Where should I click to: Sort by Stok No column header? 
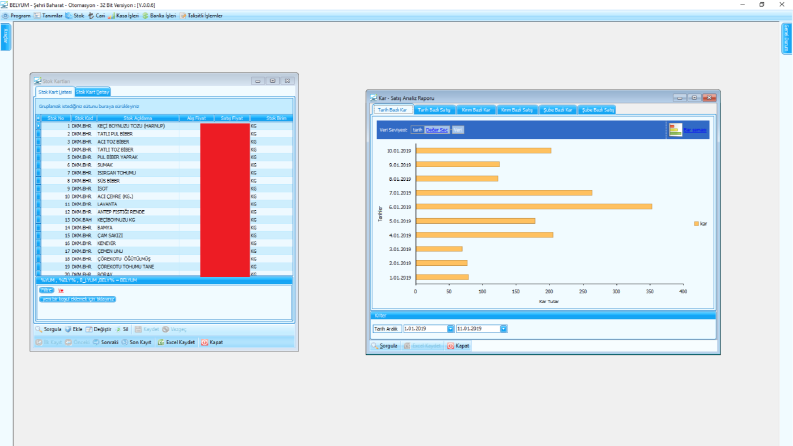(56, 118)
